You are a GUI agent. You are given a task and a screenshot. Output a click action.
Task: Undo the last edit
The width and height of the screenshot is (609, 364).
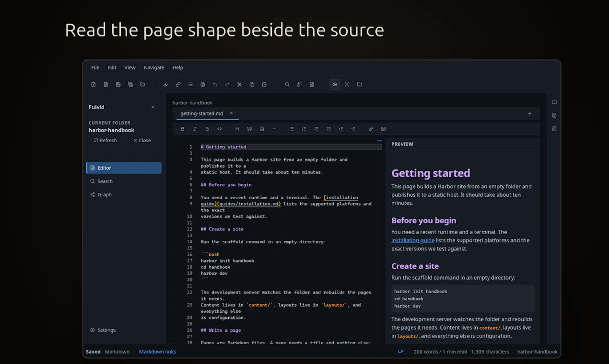pyautogui.click(x=215, y=84)
